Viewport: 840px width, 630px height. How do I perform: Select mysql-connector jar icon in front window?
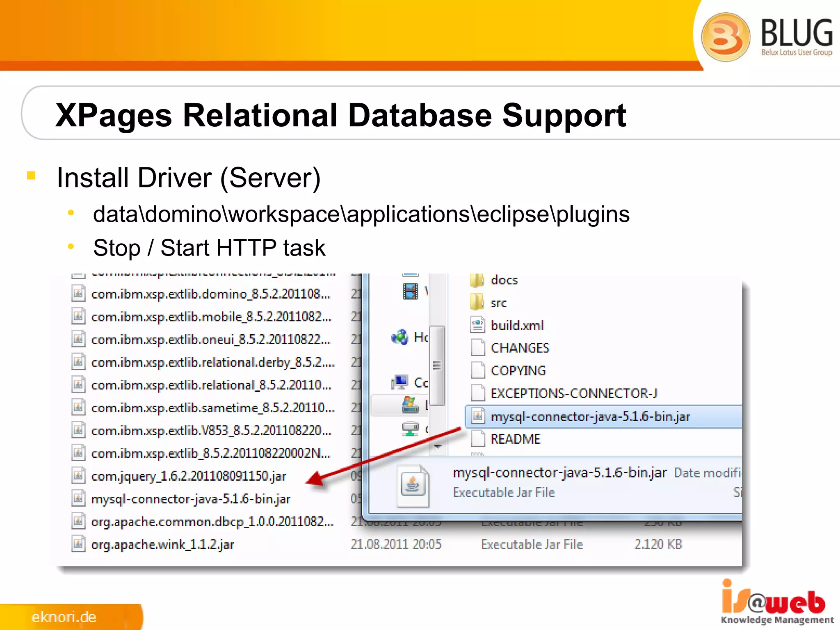tap(478, 416)
